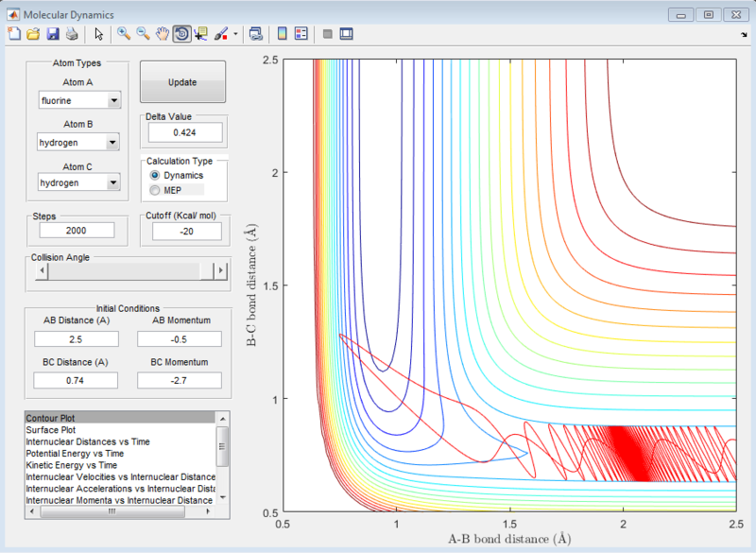This screenshot has width=756, height=553.
Task: Click the plot list vertical scrollbar thumb
Action: coord(222,446)
